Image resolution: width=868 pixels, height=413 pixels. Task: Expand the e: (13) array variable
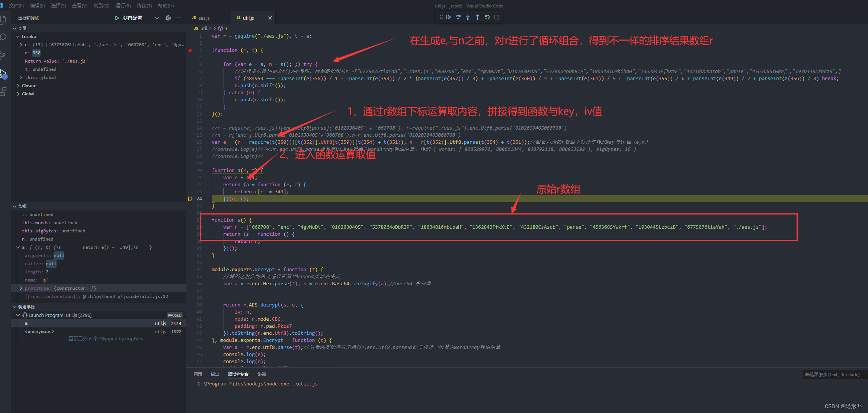point(21,45)
